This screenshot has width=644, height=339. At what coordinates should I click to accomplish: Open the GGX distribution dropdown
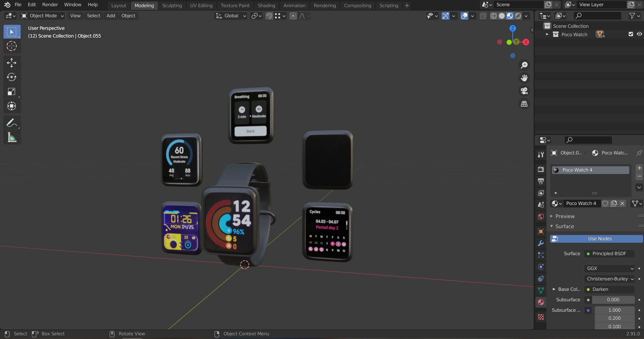(610, 268)
